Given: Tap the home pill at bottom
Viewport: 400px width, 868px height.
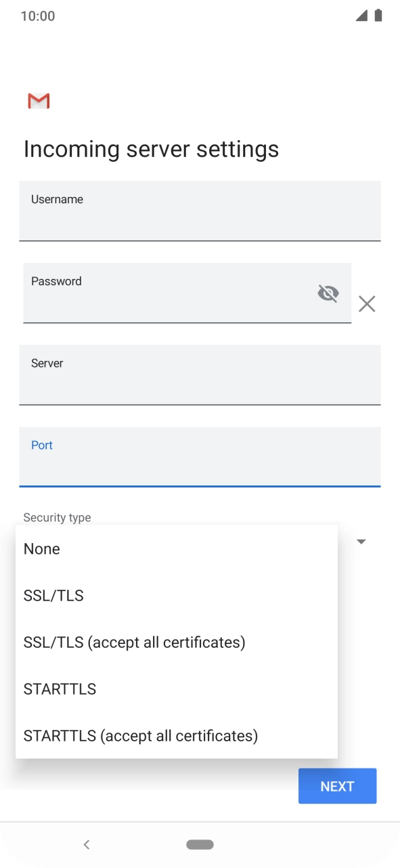Looking at the screenshot, I should 200,844.
